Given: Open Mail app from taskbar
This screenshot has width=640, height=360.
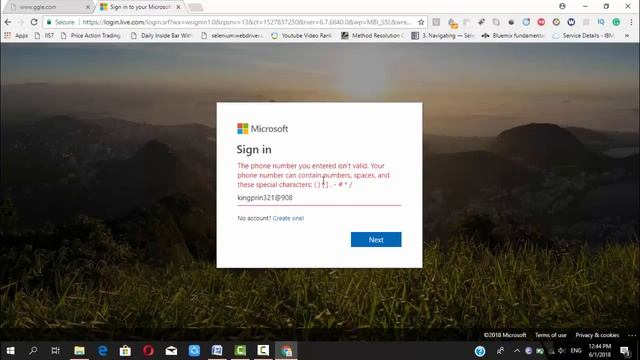Looking at the screenshot, I should pos(171,351).
